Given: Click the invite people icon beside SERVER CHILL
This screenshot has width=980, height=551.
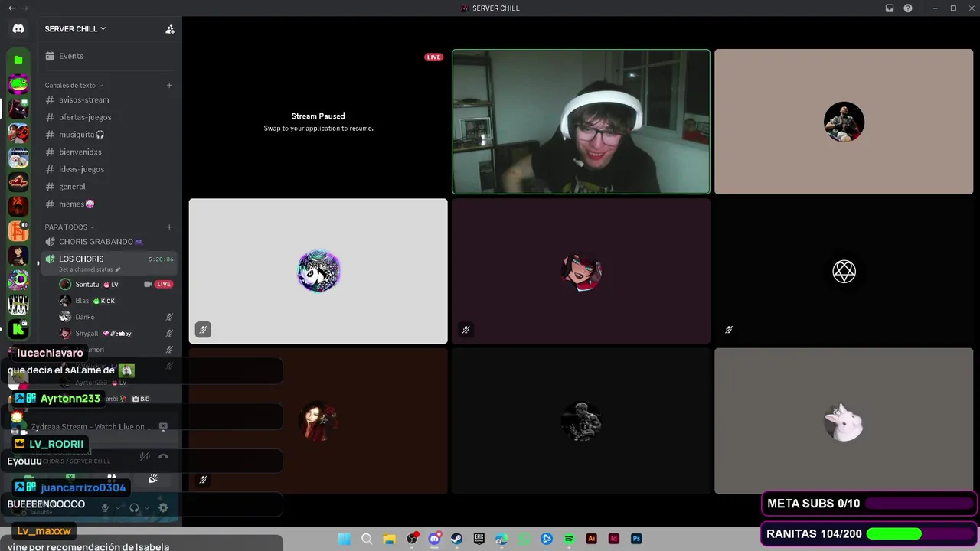Looking at the screenshot, I should 170,29.
